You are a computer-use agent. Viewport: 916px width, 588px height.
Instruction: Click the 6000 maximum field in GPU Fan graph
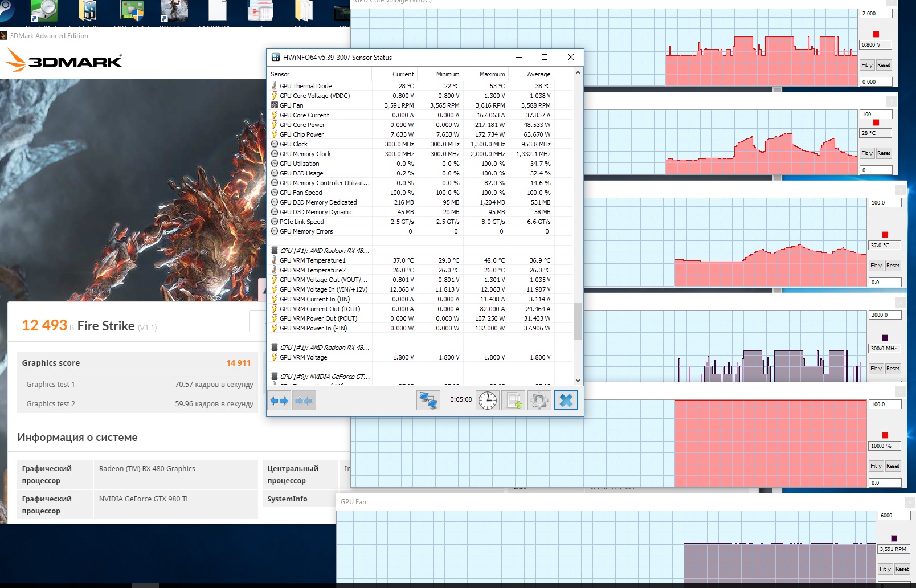[894, 516]
